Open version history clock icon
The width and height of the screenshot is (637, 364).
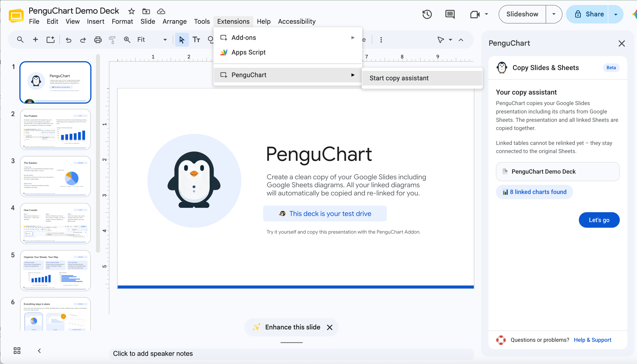coord(427,14)
